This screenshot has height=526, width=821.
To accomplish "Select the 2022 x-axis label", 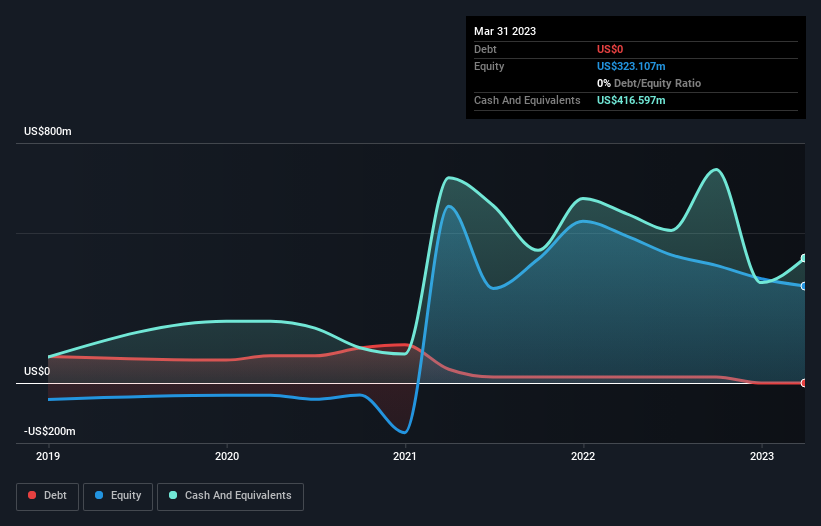I will pos(583,456).
